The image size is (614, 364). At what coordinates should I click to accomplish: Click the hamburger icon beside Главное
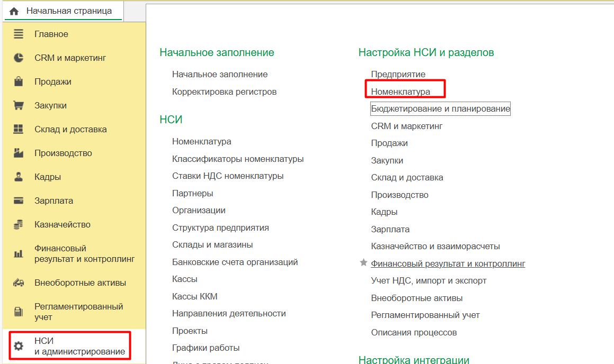(x=19, y=34)
